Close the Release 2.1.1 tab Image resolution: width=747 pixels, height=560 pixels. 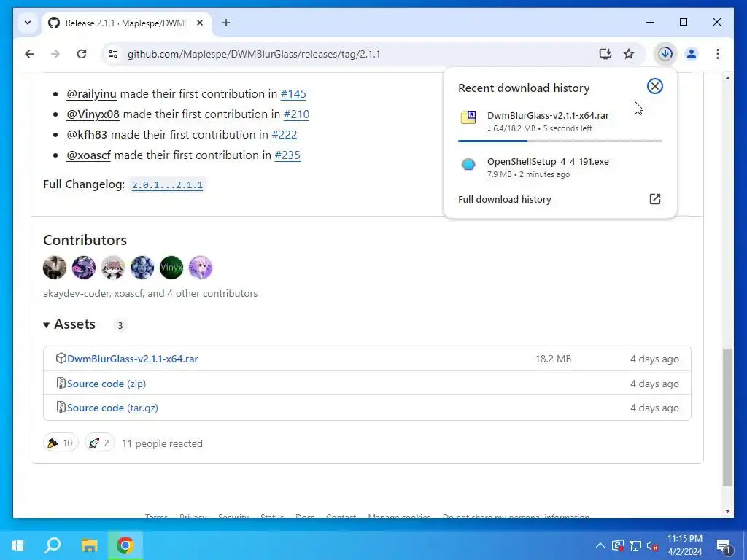point(200,23)
